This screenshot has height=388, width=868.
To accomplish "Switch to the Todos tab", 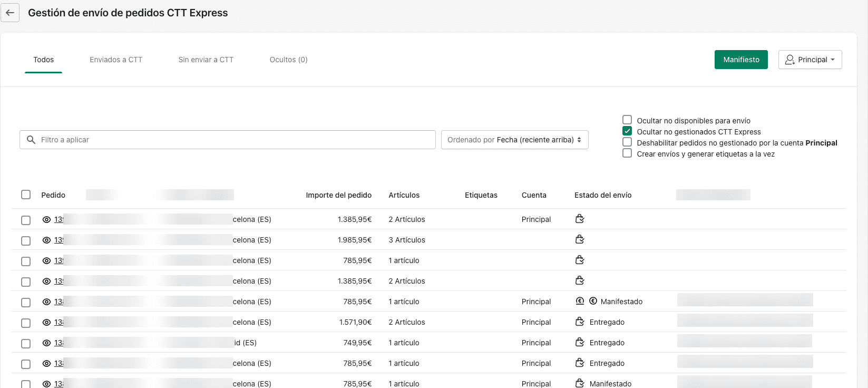I will click(x=44, y=60).
